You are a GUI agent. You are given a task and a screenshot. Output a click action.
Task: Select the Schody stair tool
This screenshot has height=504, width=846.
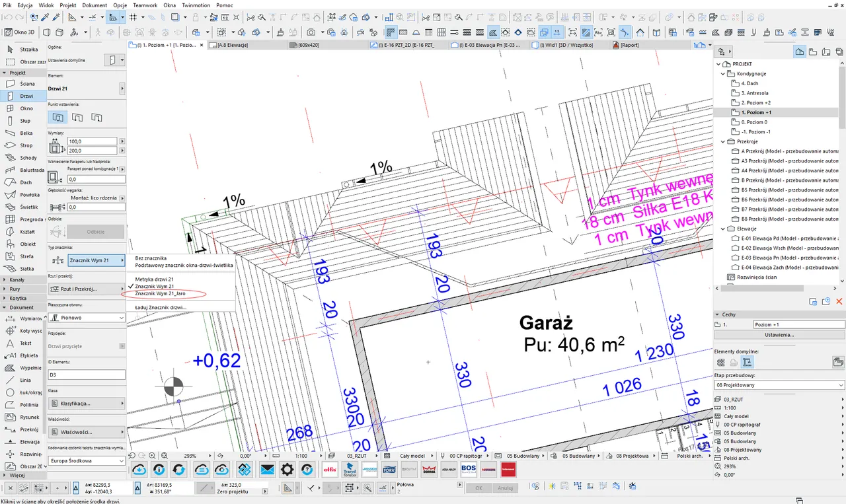coord(23,158)
